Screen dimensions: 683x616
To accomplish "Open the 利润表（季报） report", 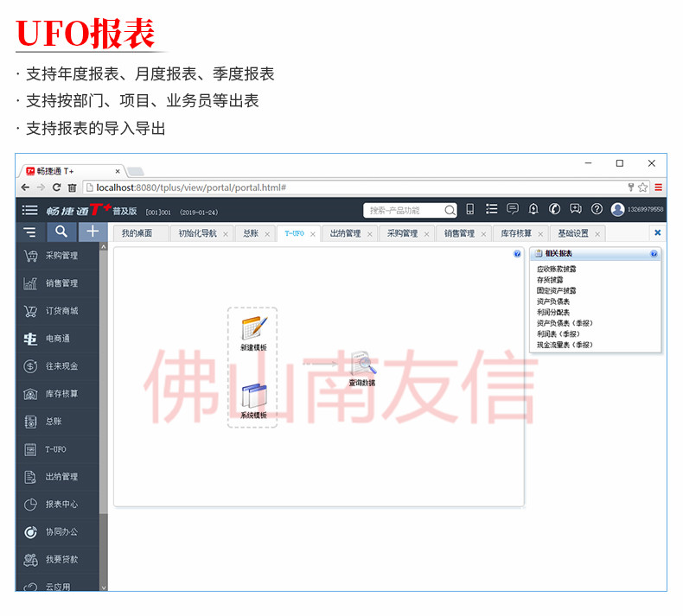I will click(558, 333).
